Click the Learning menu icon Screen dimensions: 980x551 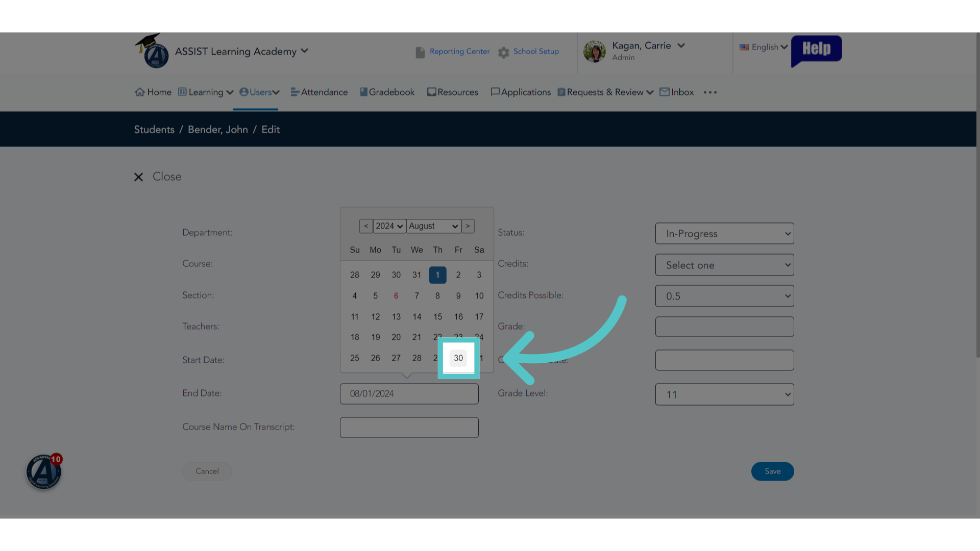[182, 92]
